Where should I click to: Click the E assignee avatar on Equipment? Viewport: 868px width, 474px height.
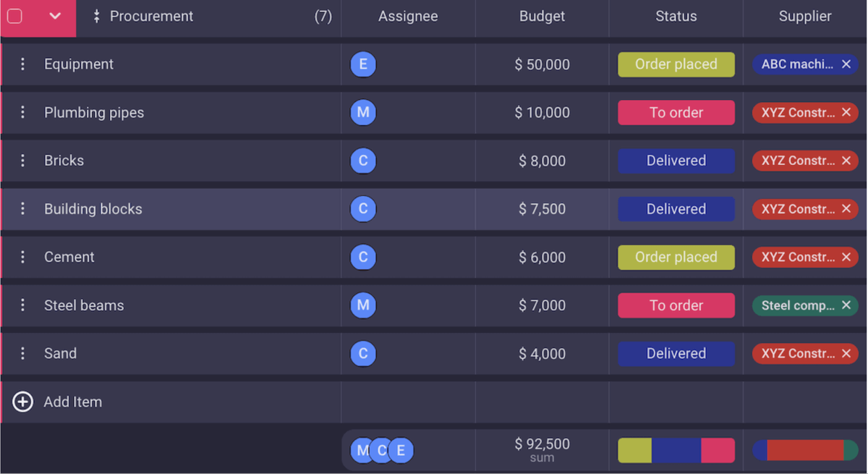pyautogui.click(x=363, y=64)
